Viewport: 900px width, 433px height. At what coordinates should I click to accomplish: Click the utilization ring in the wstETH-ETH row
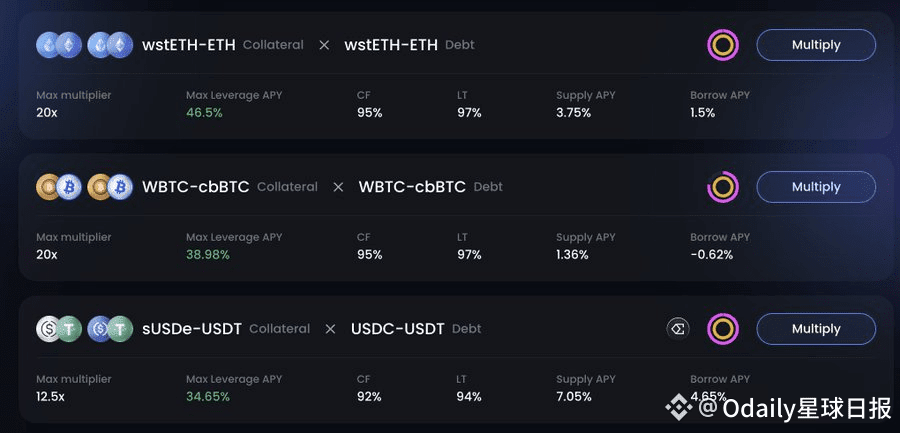722,45
